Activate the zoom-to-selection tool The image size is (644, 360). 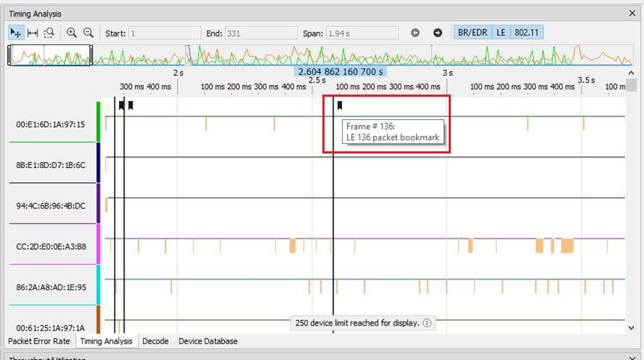(49, 32)
